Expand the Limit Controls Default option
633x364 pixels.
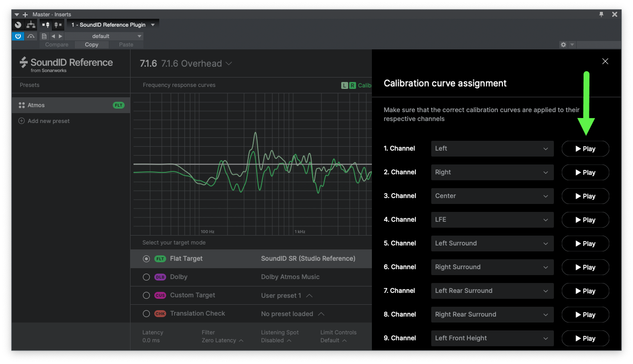coord(333,340)
